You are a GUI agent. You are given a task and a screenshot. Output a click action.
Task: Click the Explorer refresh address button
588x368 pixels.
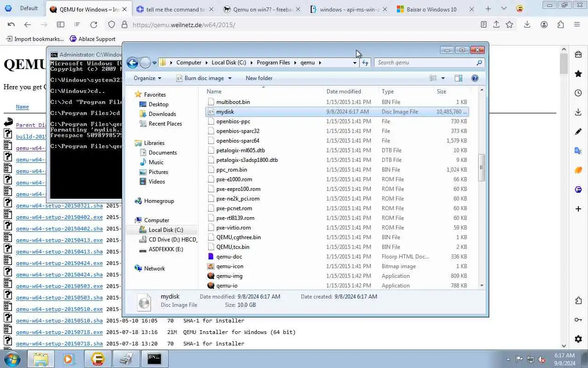[x=365, y=63]
